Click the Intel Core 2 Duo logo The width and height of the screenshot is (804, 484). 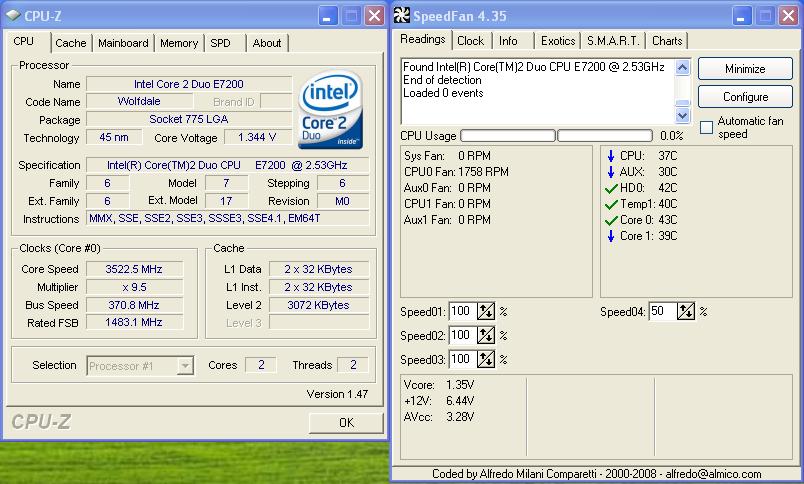tap(330, 108)
